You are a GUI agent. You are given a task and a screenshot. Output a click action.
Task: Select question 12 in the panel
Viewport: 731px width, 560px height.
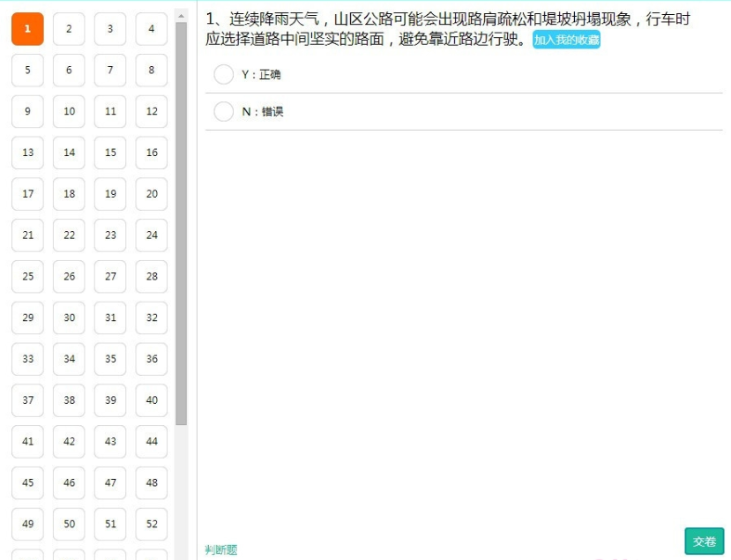click(x=151, y=111)
